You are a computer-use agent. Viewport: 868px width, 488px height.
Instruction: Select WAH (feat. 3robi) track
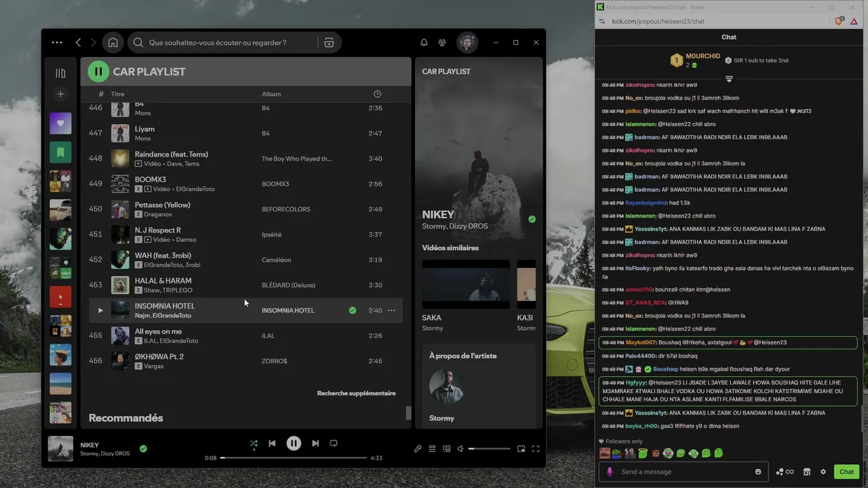pos(245,260)
